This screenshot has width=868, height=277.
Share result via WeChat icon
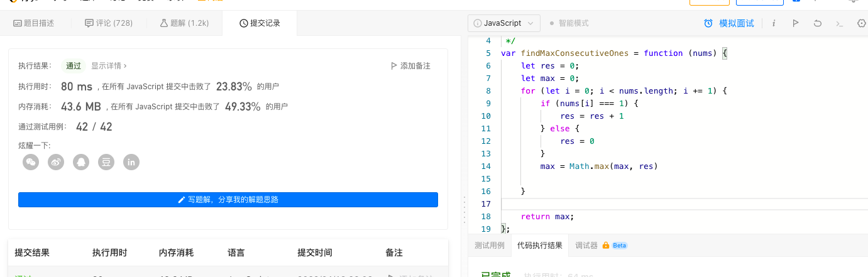(x=31, y=162)
